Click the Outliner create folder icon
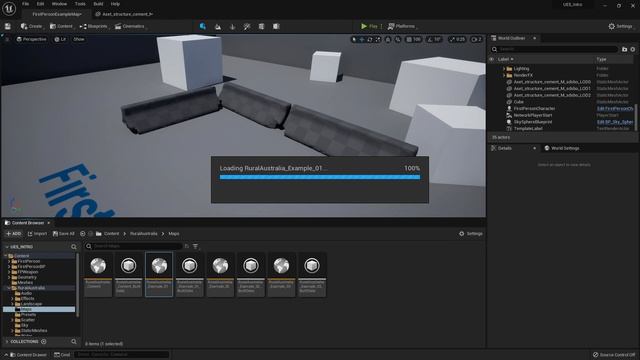 click(624, 49)
